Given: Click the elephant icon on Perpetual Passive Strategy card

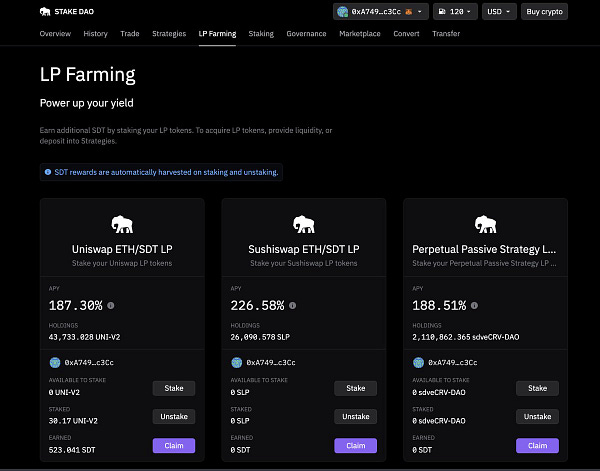Looking at the screenshot, I should tap(486, 224).
